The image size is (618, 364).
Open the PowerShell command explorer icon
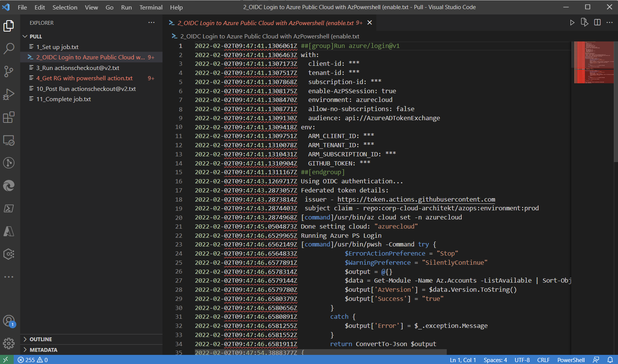9,208
